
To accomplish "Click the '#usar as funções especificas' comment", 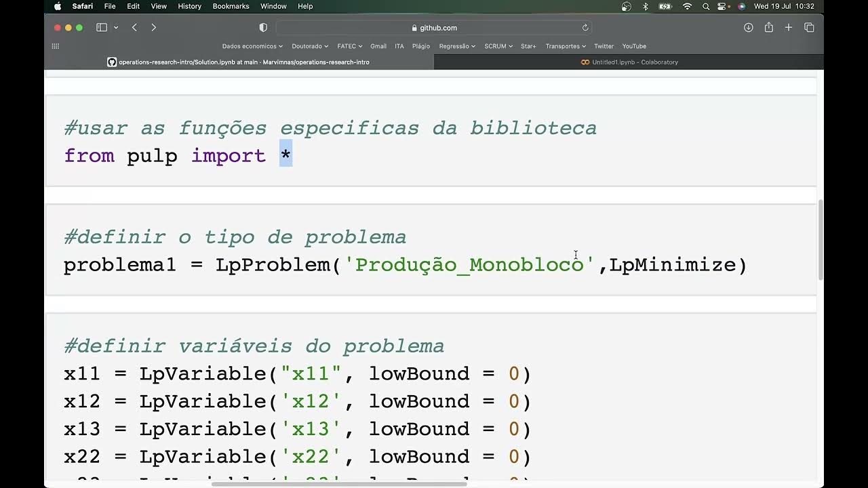I will [330, 128].
